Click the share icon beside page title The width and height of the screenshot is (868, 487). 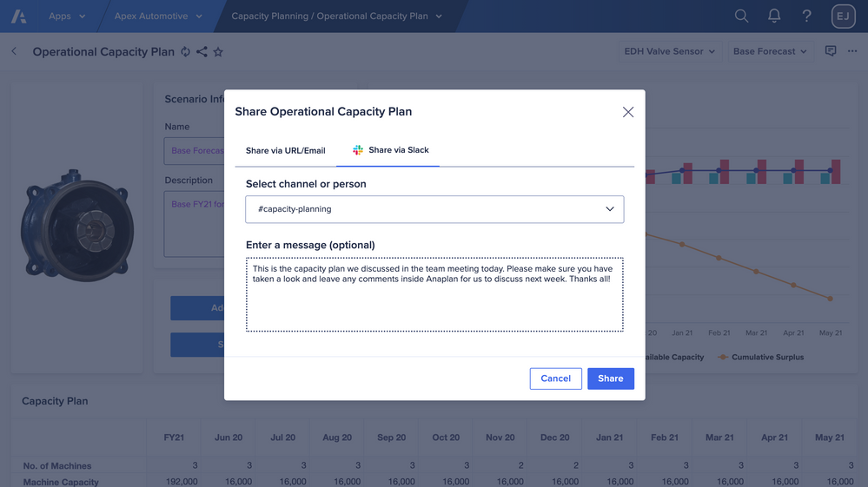(202, 52)
